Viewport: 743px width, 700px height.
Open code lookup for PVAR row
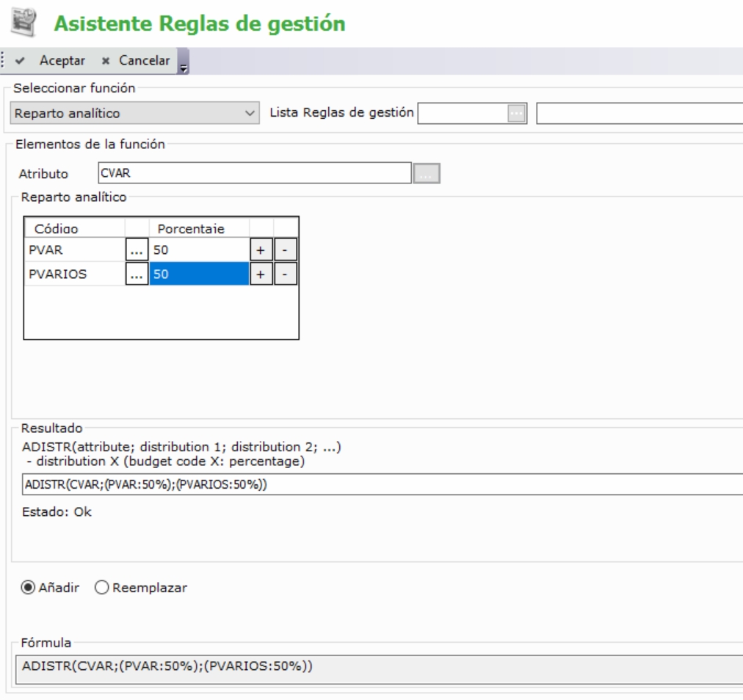[x=137, y=249]
